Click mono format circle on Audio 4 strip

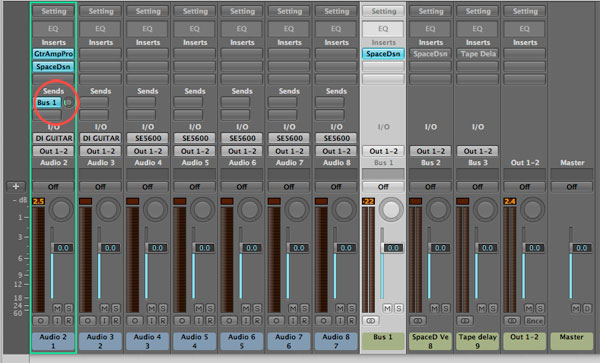tap(135, 321)
